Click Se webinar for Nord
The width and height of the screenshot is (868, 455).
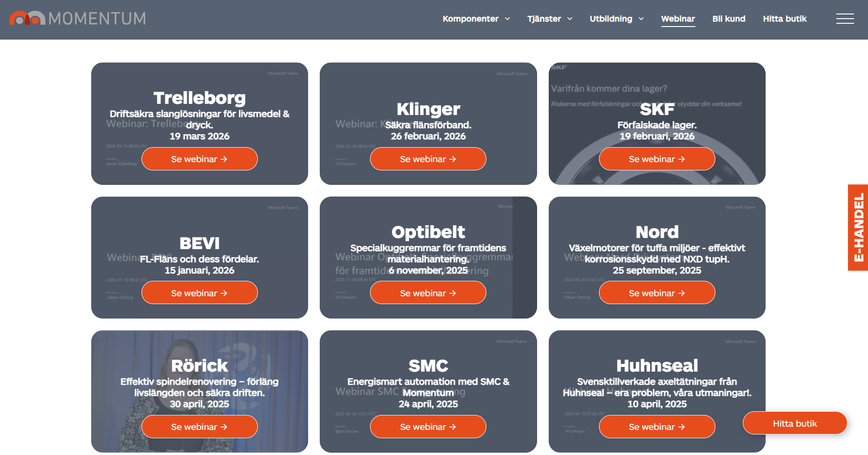click(x=657, y=293)
